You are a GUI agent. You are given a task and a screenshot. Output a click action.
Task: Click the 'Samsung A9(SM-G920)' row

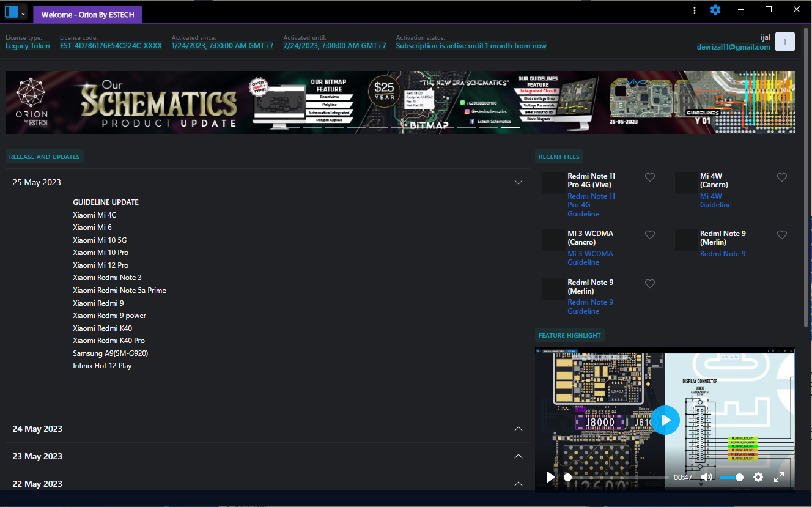111,353
